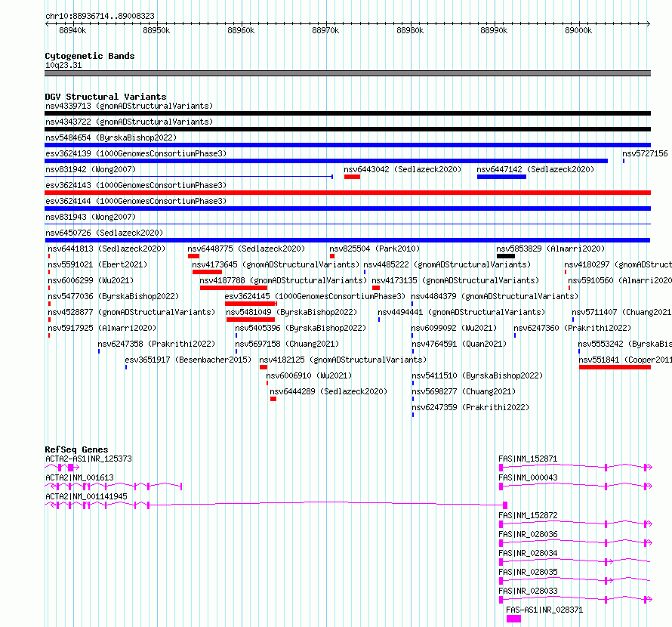This screenshot has height=627, width=672.
Task: Click red bar under nsv4173645
Action: 207,272
